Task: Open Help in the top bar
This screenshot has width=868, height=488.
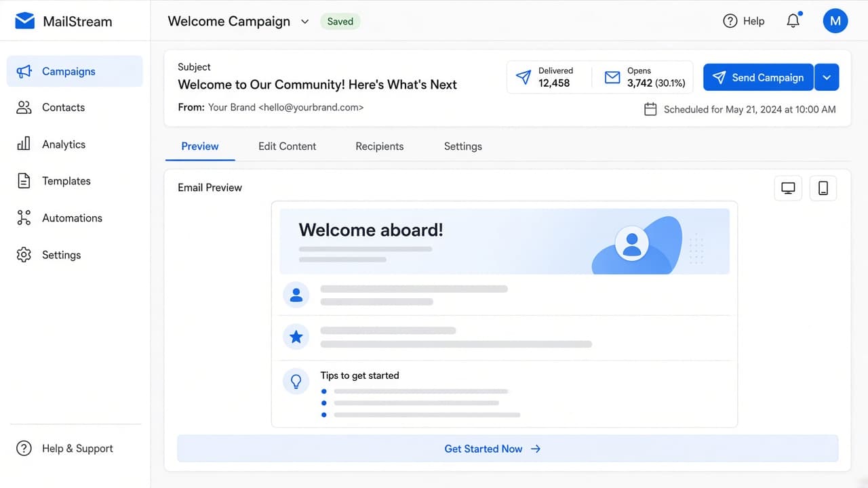Action: 744,21
